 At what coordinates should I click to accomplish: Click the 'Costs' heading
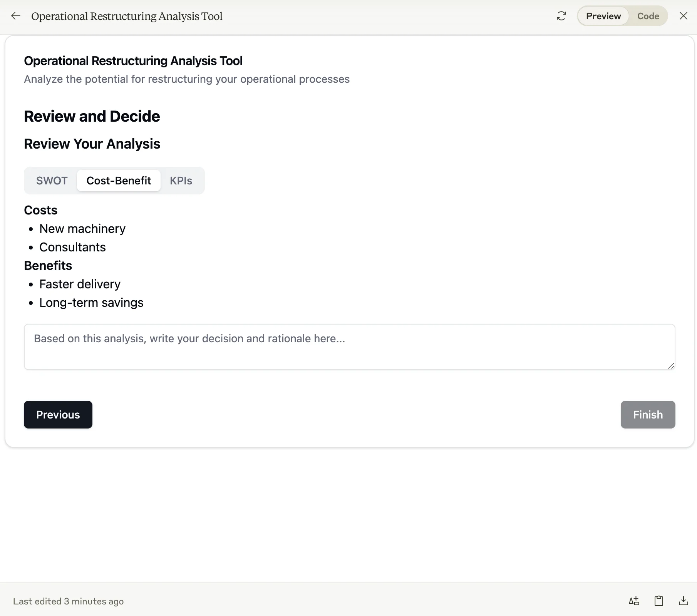click(40, 210)
